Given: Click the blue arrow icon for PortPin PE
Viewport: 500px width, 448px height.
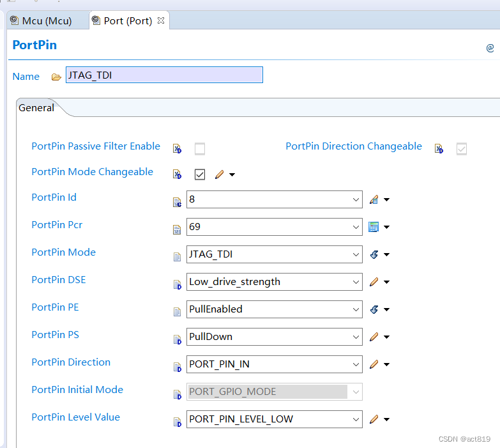Looking at the screenshot, I should pos(374,309).
